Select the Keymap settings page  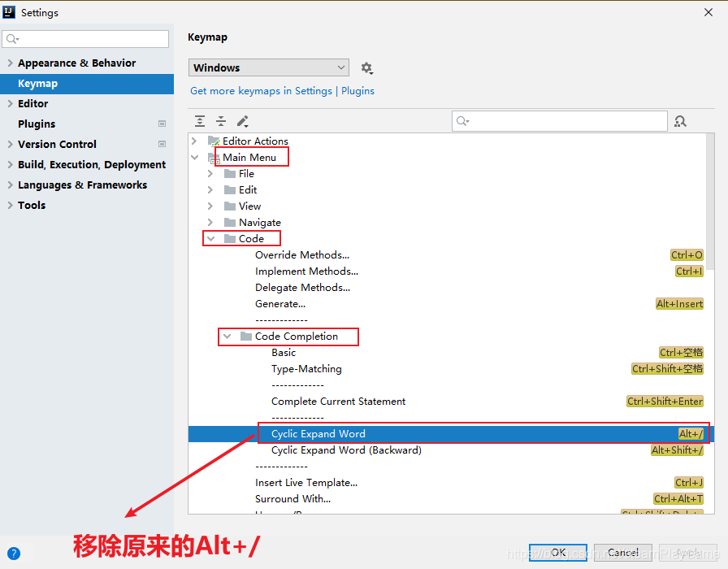click(87, 84)
